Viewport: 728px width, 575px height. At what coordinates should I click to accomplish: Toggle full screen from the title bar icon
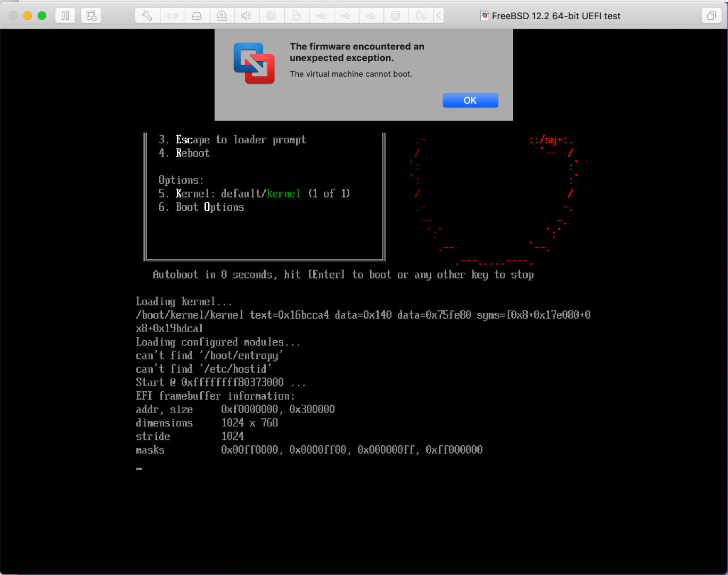(x=712, y=17)
